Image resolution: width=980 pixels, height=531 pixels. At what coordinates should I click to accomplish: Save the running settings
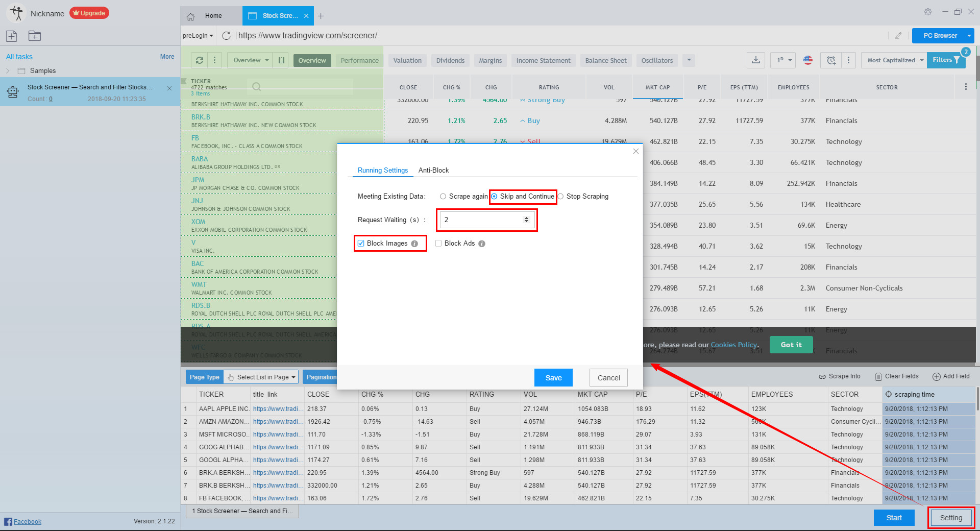(x=553, y=378)
